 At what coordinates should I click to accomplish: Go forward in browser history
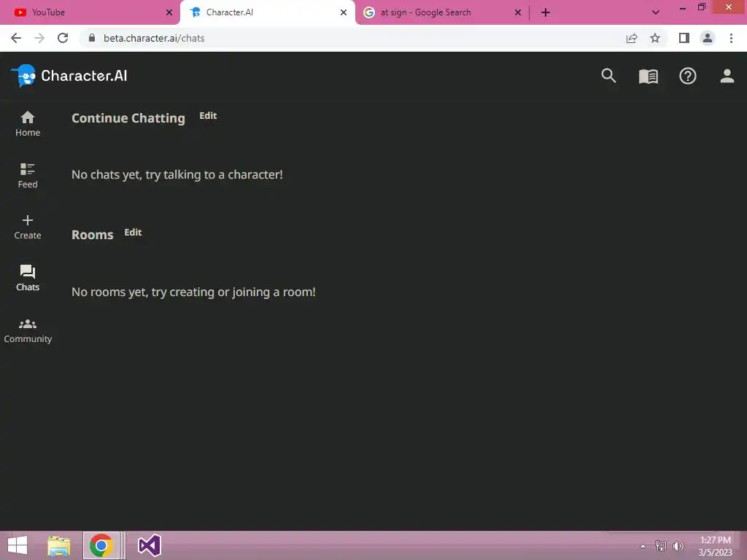point(39,38)
